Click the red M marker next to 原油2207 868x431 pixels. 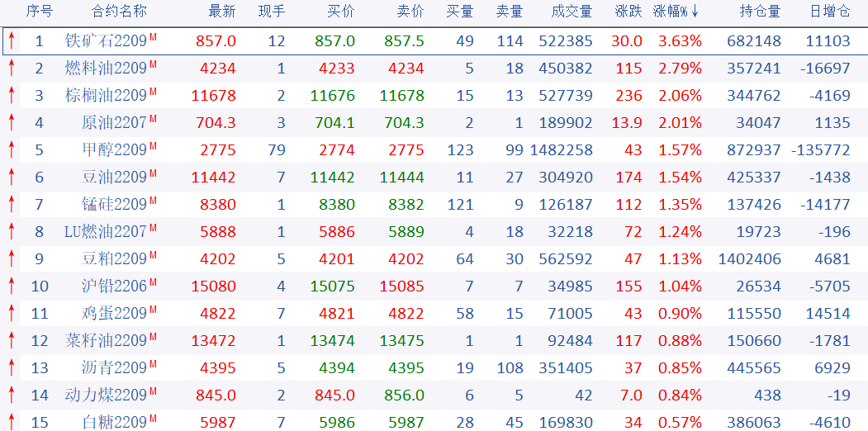pyautogui.click(x=153, y=119)
